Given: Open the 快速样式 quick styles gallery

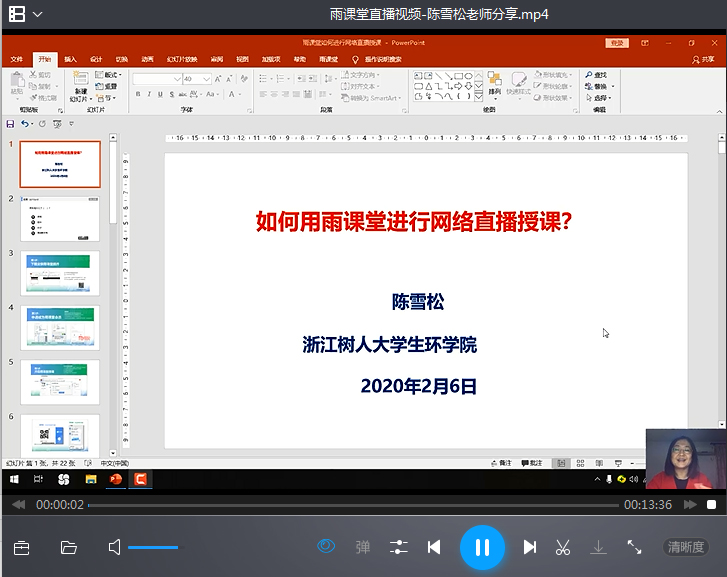Looking at the screenshot, I should coord(518,84).
